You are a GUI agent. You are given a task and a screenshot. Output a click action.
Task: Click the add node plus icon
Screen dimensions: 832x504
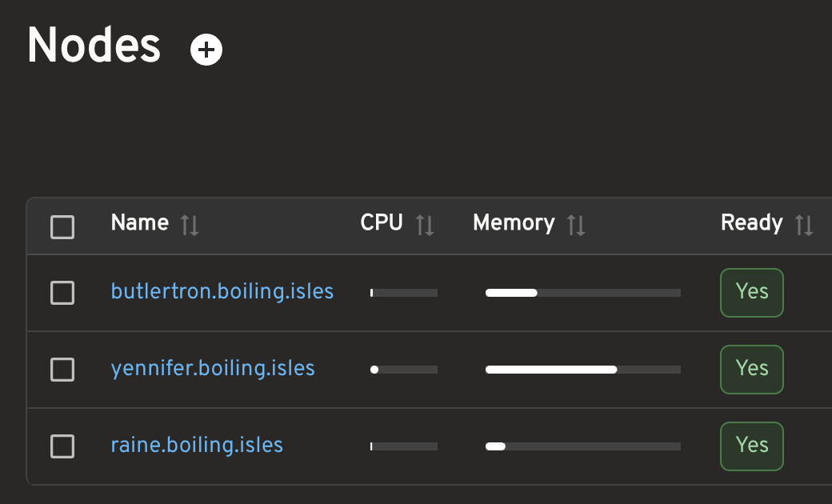206,50
